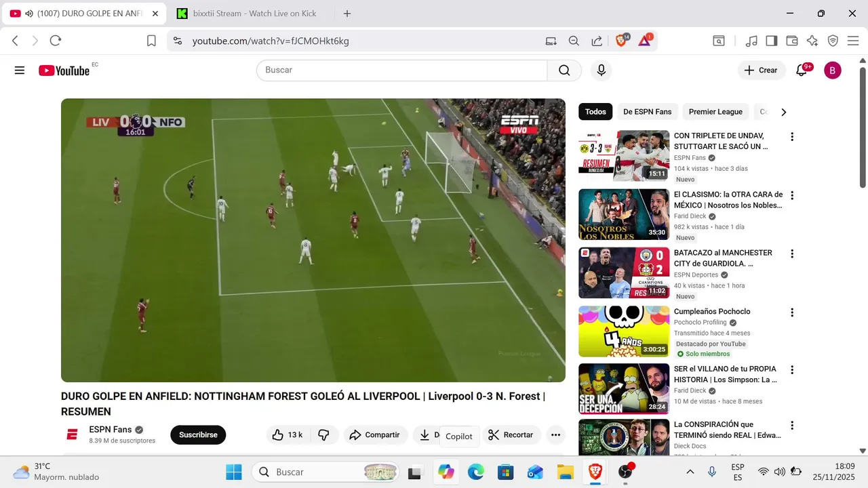Reload the current page
Screen dimensions: 868x488
pyautogui.click(x=56, y=41)
